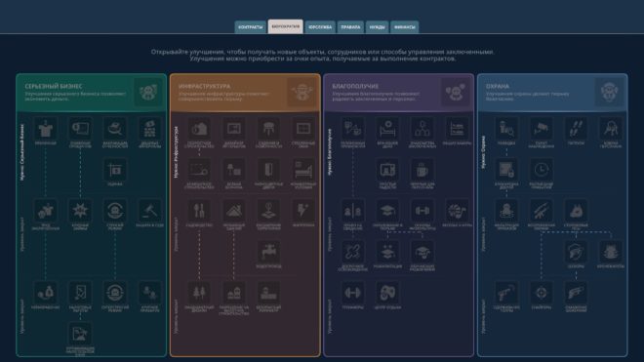
Task: Click the picture icon under the Серьезный бизнес tree
Action: pyautogui.click(x=80, y=334)
